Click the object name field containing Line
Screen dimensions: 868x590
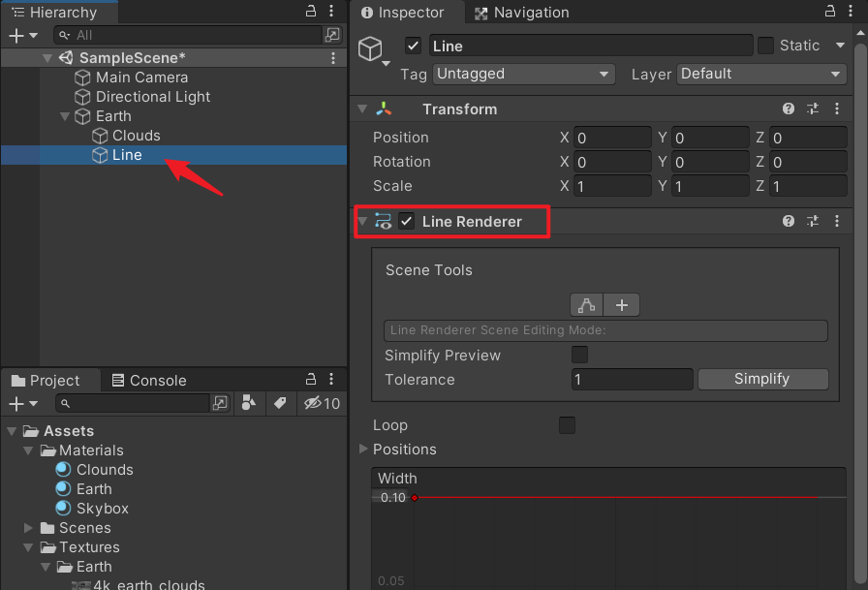(x=591, y=46)
